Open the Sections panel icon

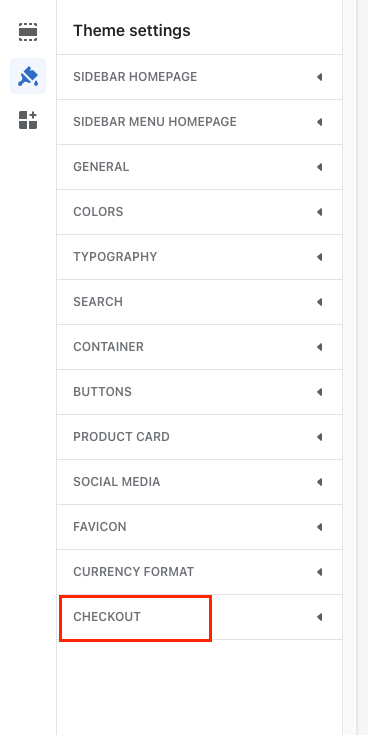28,32
